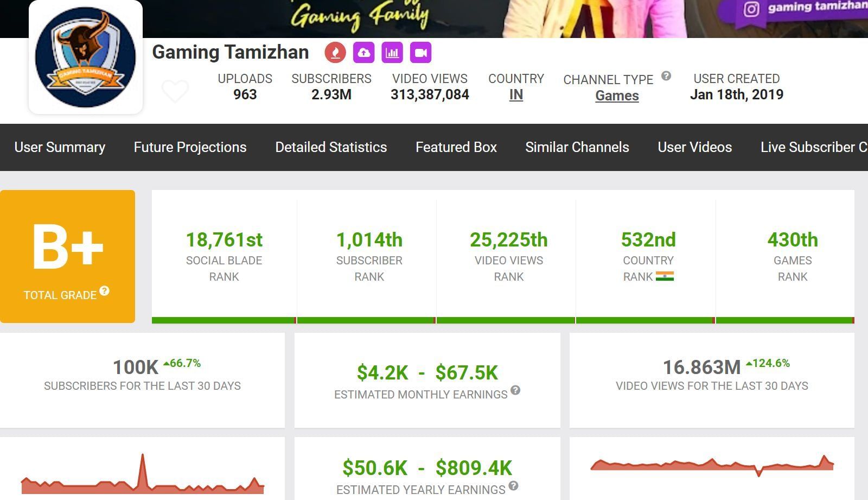The height and width of the screenshot is (500, 868).
Task: Select the Featured Box tab
Action: tap(456, 147)
